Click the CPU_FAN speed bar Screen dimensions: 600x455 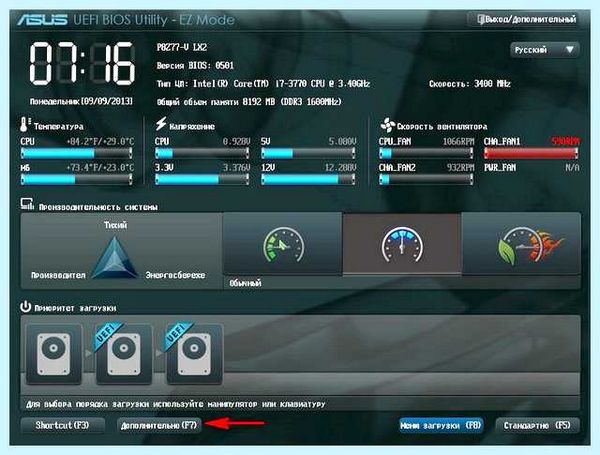click(426, 154)
